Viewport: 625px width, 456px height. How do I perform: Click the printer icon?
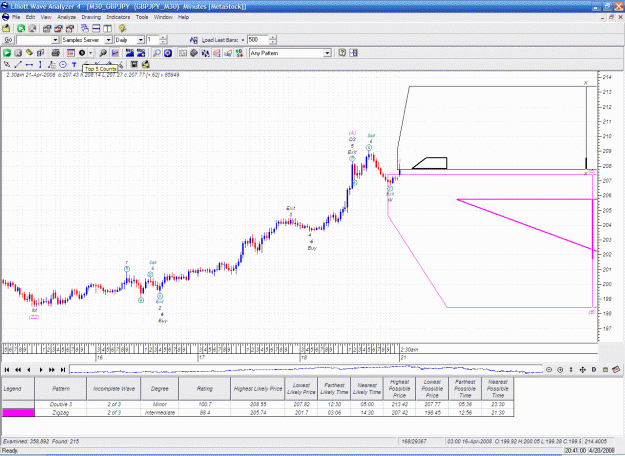[56, 53]
